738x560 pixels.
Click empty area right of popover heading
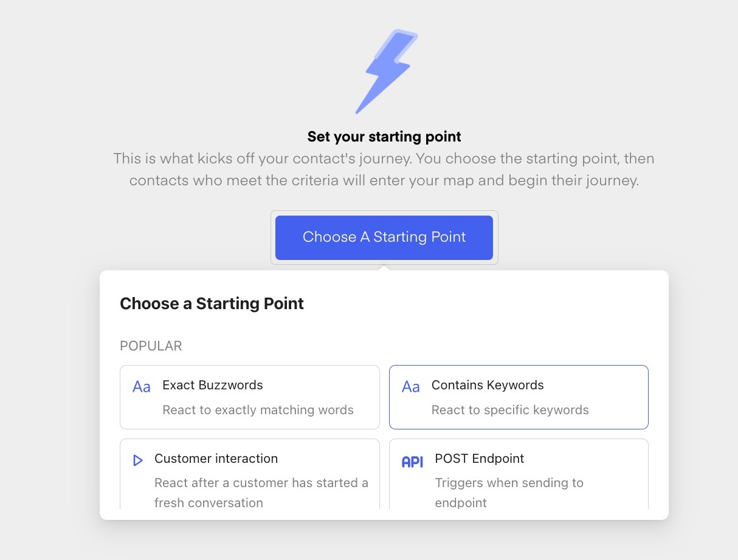click(x=486, y=303)
